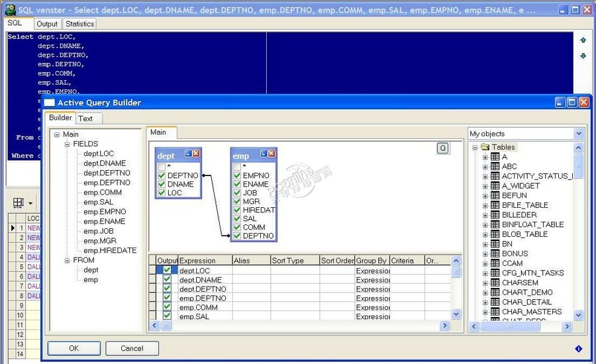
Task: Click the green down arrow in SQL window
Action: pos(583,56)
